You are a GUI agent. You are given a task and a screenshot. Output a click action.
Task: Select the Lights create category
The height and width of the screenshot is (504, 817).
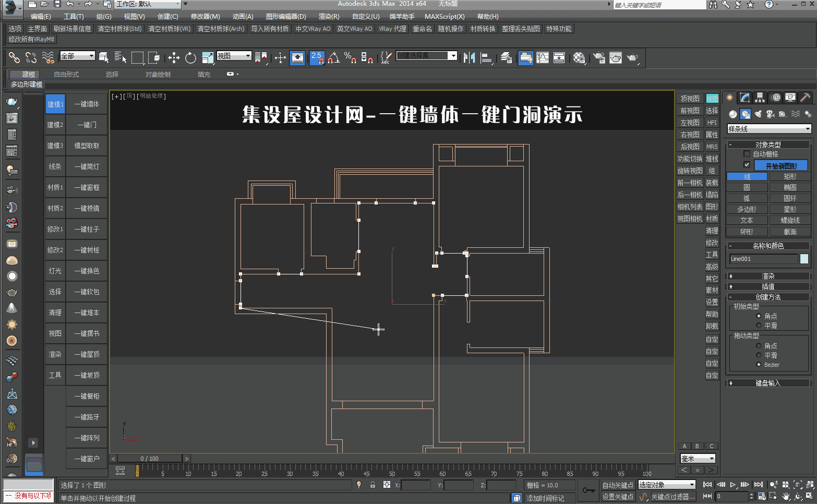[x=758, y=114]
